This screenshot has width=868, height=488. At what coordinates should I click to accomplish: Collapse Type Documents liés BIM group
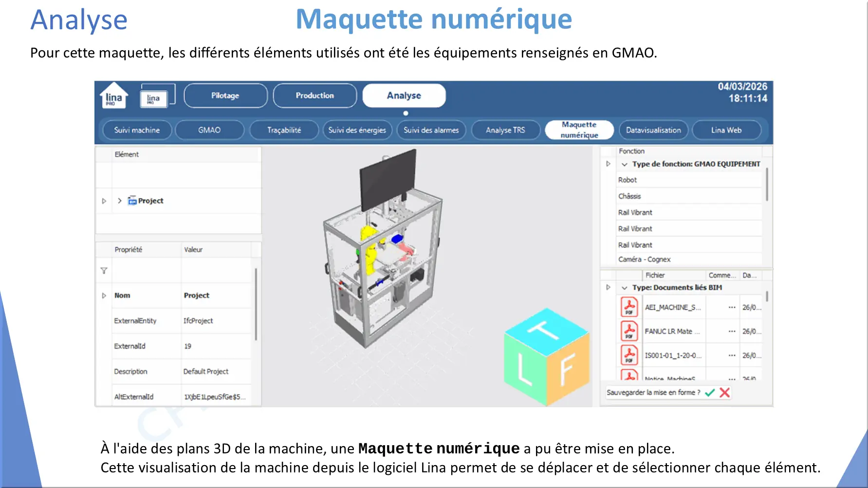(624, 288)
